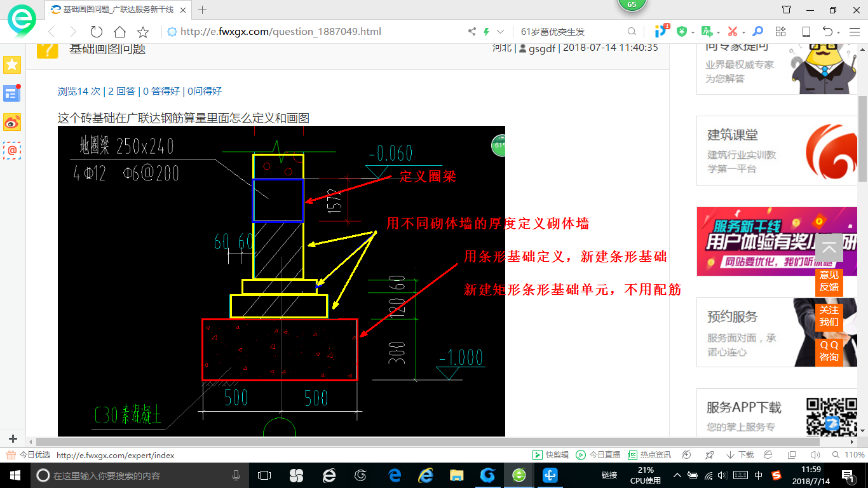Click the sidebar add plus button
Screen dimensions: 868x488
[12, 438]
